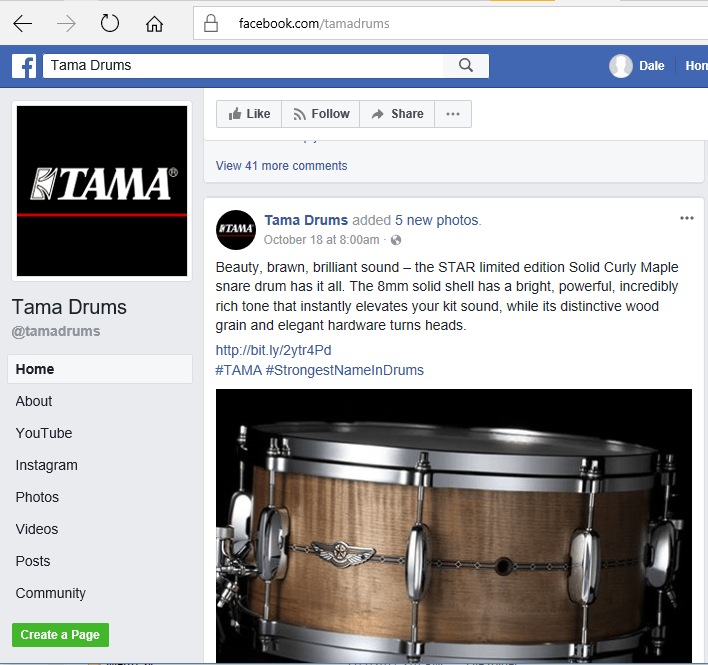Open the Instagram sidebar tab
Viewport: 708px width, 665px height.
(x=47, y=465)
